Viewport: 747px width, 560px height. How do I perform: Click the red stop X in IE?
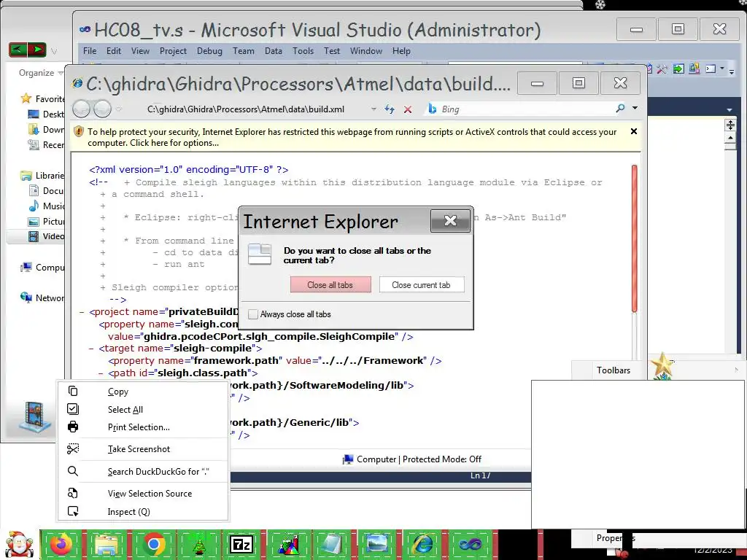(408, 109)
